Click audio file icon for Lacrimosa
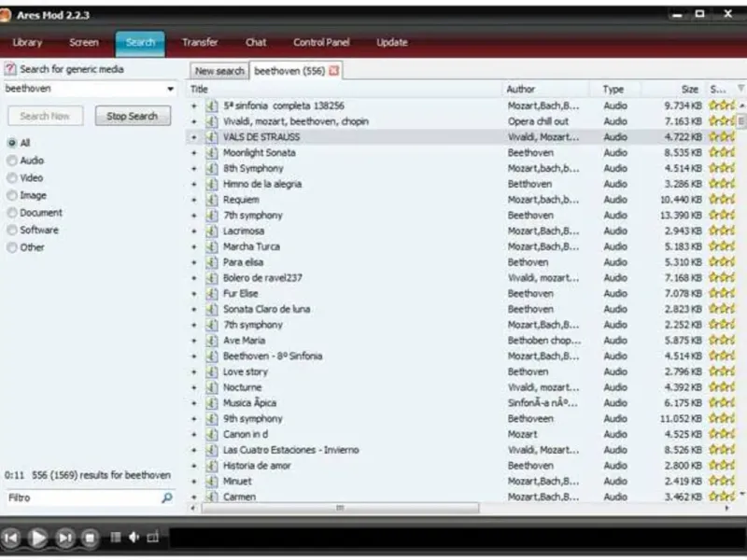747x560 pixels. 212,231
